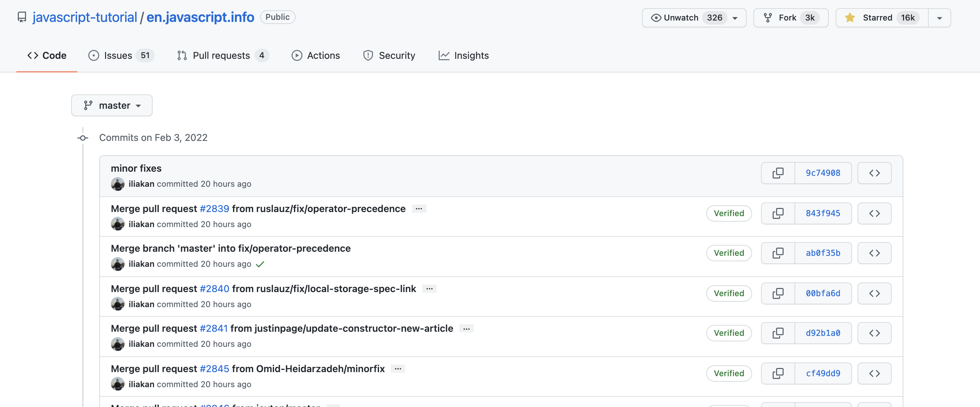This screenshot has width=980, height=407.
Task: Open star lists dropdown arrow
Action: 939,18
